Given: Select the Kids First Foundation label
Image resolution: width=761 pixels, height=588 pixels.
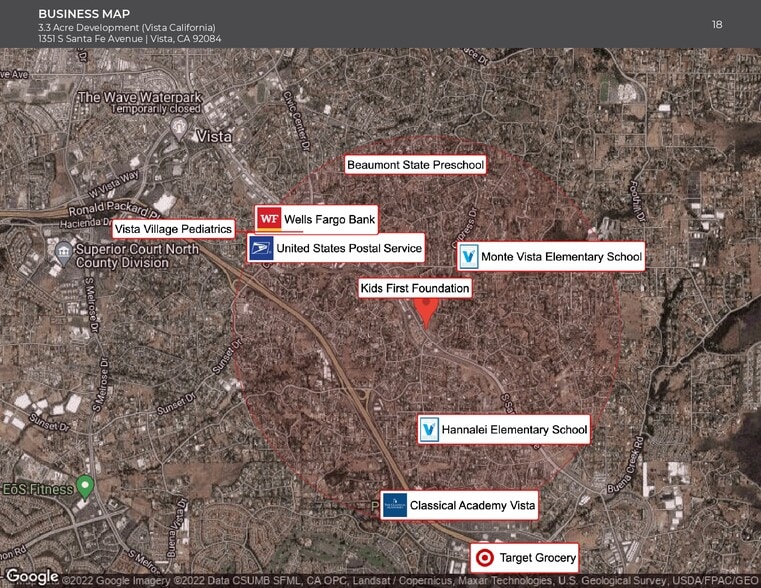Looking at the screenshot, I should (414, 288).
